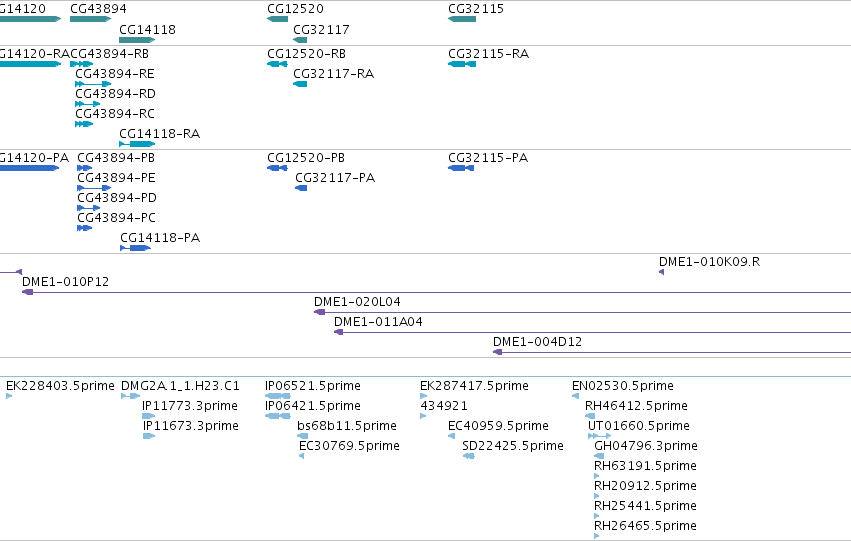
Task: Click the CG43894-RB transcript glyph
Action: (81, 64)
